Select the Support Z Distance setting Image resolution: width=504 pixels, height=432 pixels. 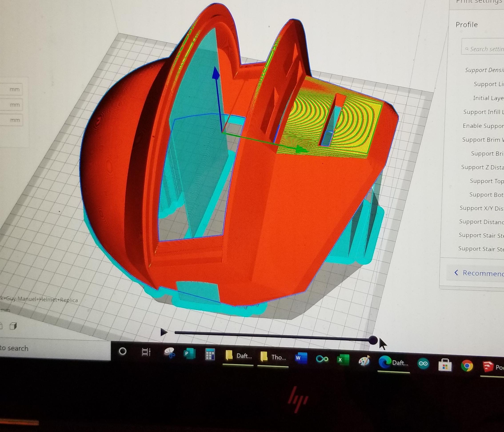coord(482,167)
